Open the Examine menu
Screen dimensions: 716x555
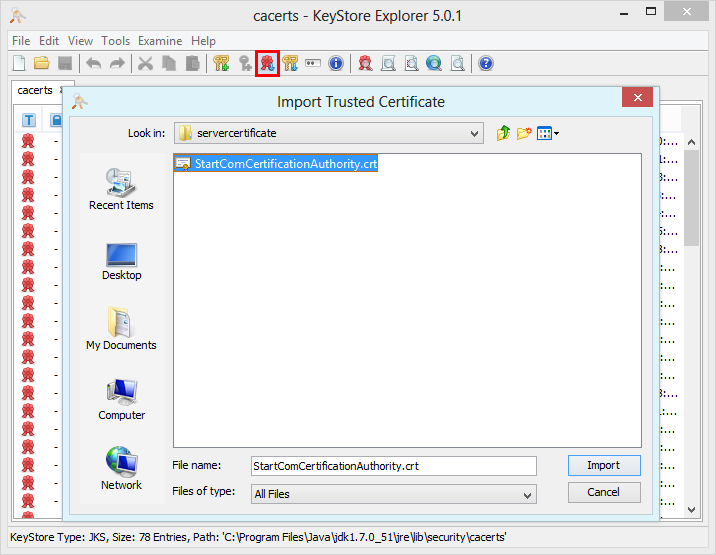tap(160, 41)
